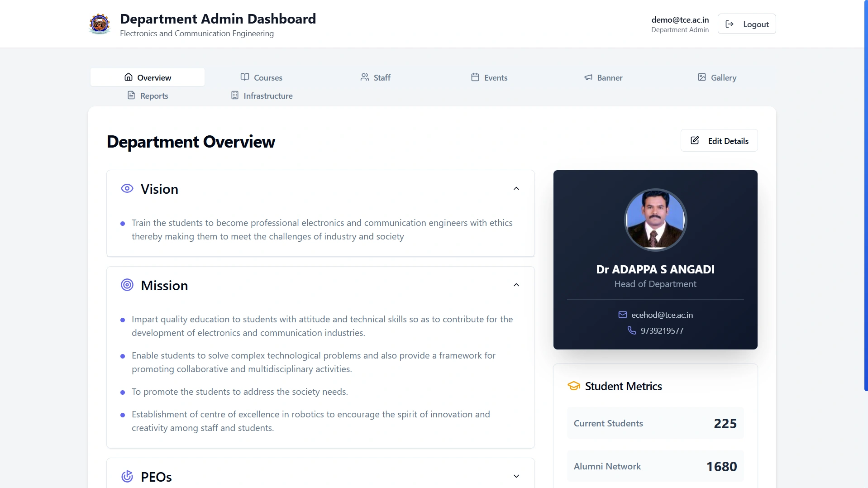Click the demo@tce.ac.in account label

tap(680, 19)
